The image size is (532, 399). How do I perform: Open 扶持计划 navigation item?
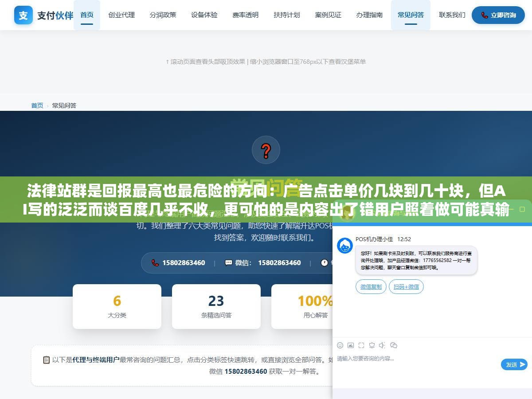pos(287,15)
